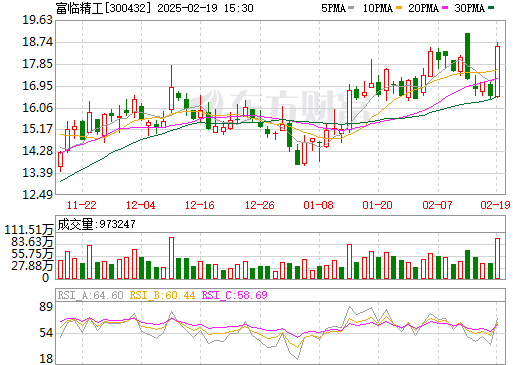Select the 01-08 date axis label
The image size is (520, 365).
click(318, 205)
